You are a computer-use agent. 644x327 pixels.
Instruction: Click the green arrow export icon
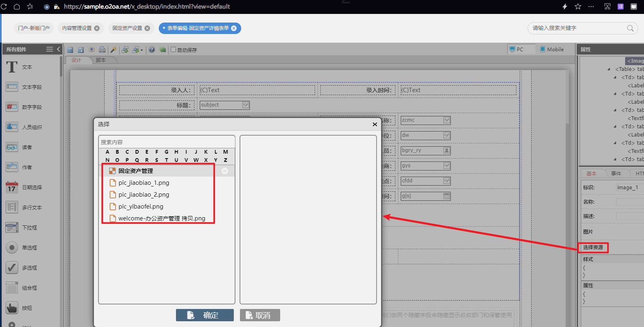point(125,50)
